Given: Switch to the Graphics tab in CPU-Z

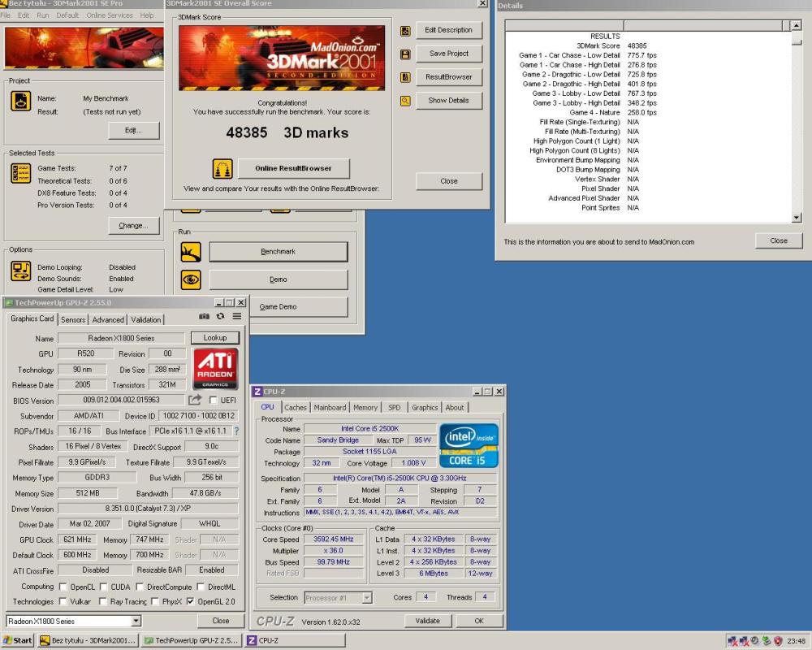Looking at the screenshot, I should pos(425,407).
